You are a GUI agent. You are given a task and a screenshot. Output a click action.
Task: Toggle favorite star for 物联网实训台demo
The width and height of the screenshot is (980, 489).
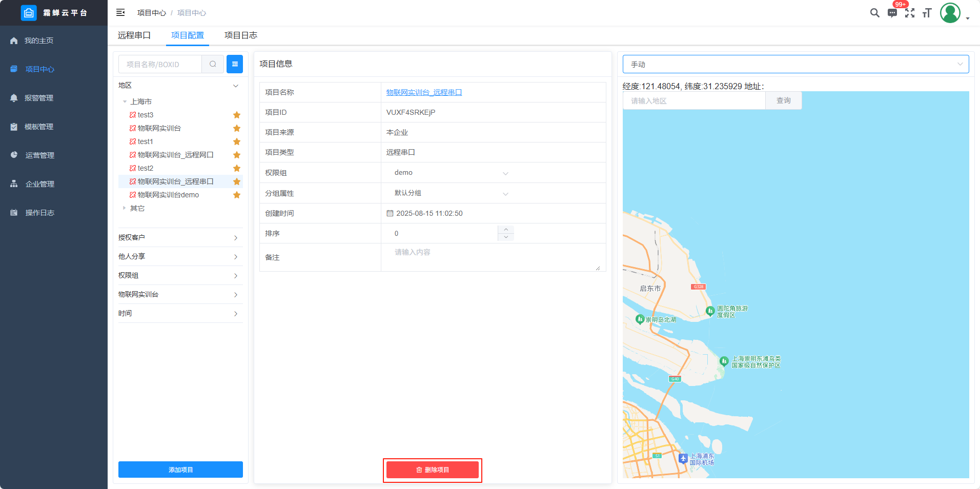pos(237,195)
